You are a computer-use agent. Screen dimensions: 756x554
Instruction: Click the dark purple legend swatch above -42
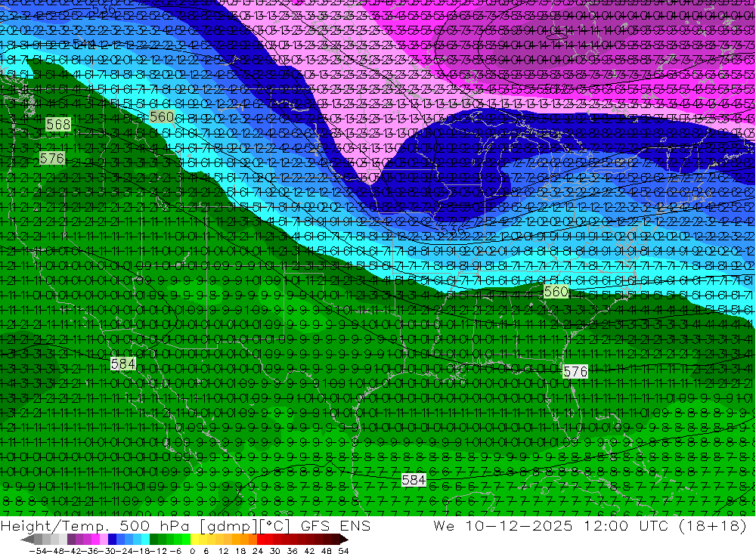[x=71, y=540]
